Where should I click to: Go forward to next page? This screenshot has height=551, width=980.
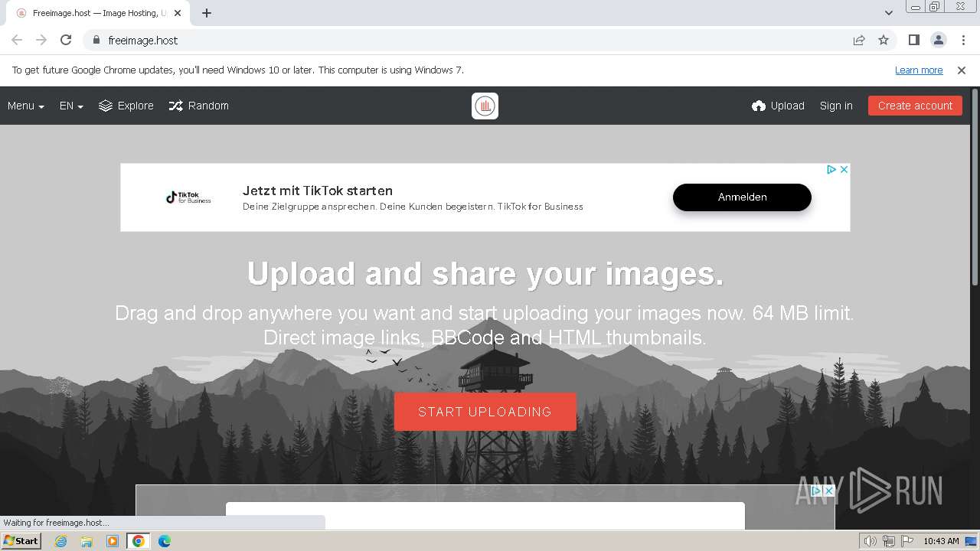pyautogui.click(x=41, y=40)
